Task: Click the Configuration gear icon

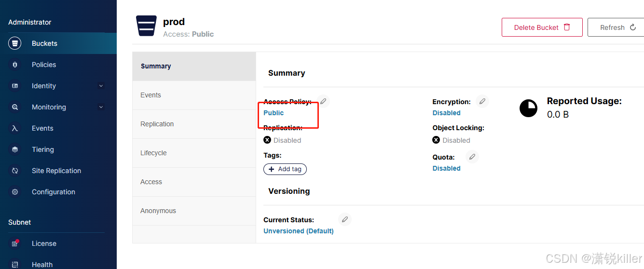Action: point(15,192)
